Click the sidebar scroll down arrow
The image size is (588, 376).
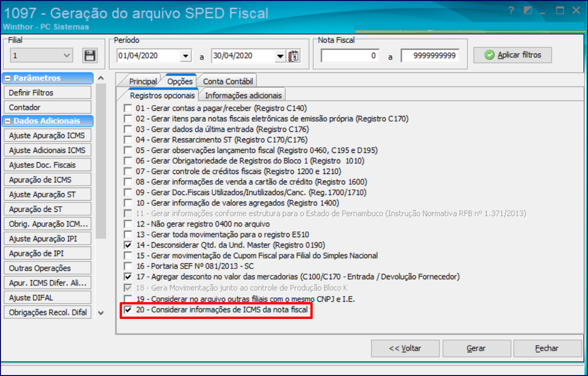(x=101, y=312)
